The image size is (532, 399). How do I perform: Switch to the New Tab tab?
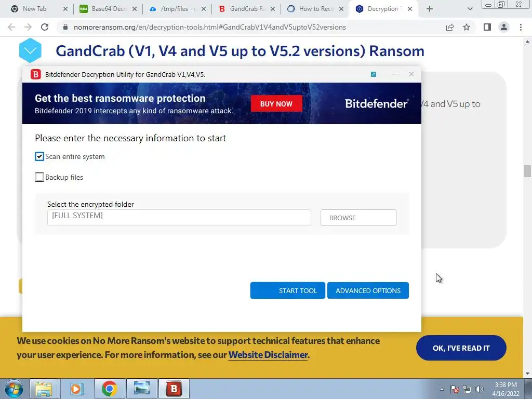point(34,9)
